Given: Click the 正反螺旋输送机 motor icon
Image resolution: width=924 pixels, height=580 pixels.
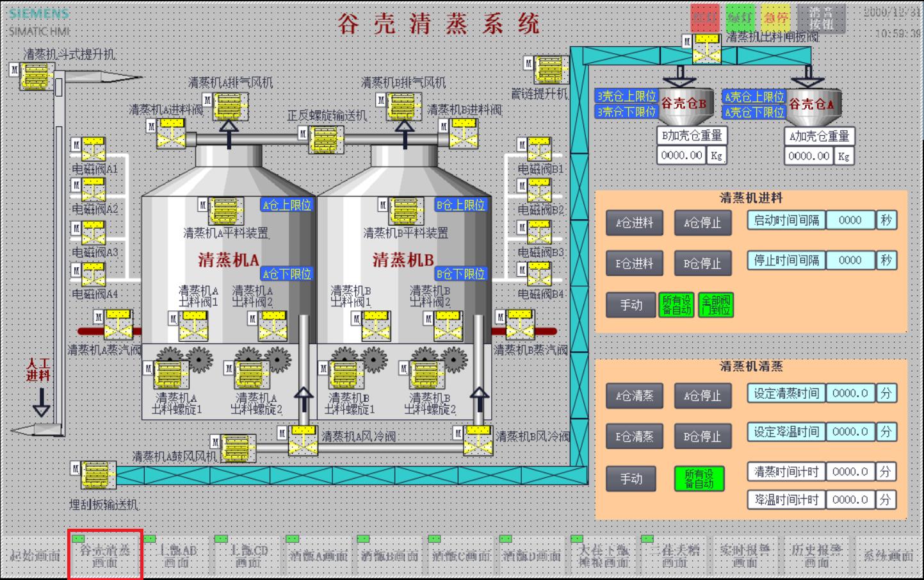Looking at the screenshot, I should tap(325, 140).
